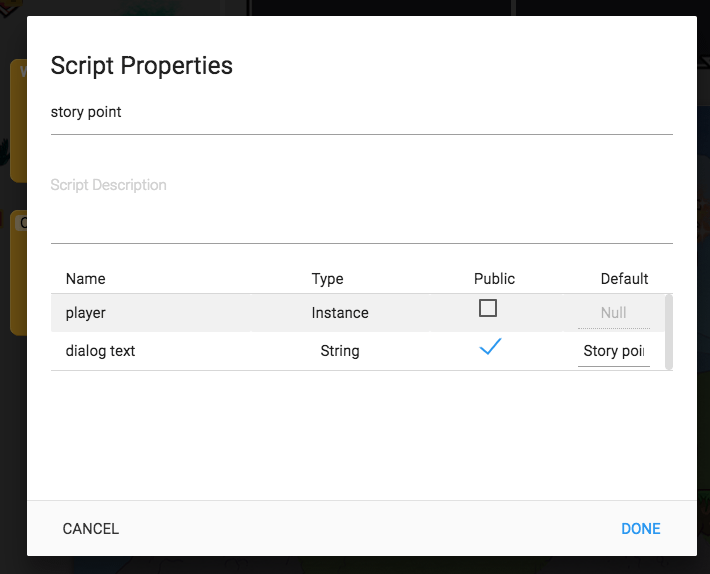This screenshot has height=574, width=710.
Task: Click the upper yellow block behind the dialog
Action: 17,120
